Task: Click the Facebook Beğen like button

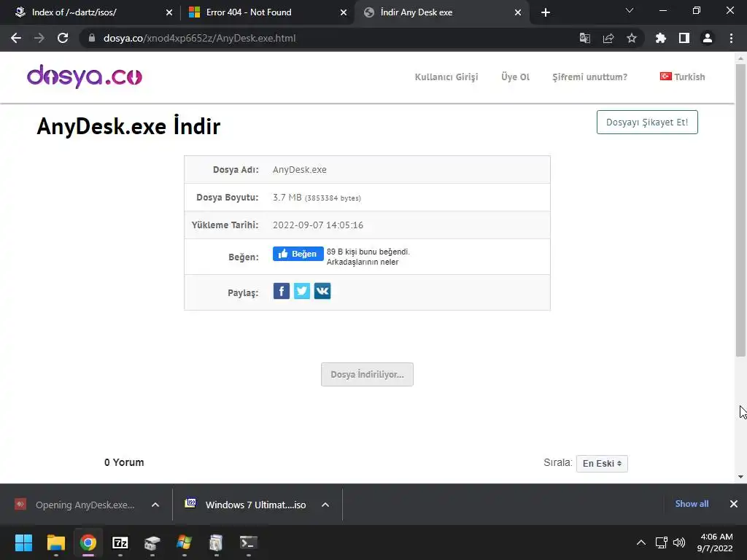Action: tap(298, 254)
